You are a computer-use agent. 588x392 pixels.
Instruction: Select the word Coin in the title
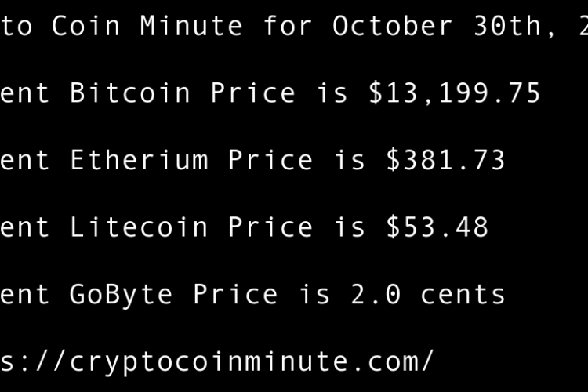click(86, 26)
